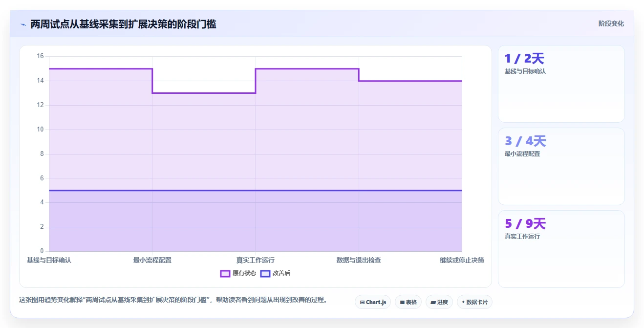Image resolution: width=644 pixels, height=328 pixels.
Task: Toggle the 原有状态 legend swatch
Action: pyautogui.click(x=225, y=273)
